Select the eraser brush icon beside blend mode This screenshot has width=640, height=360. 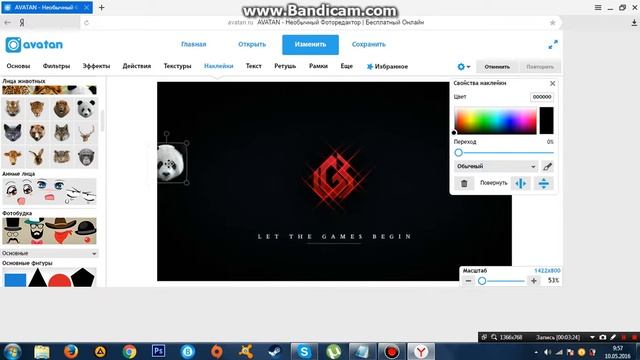coord(547,166)
